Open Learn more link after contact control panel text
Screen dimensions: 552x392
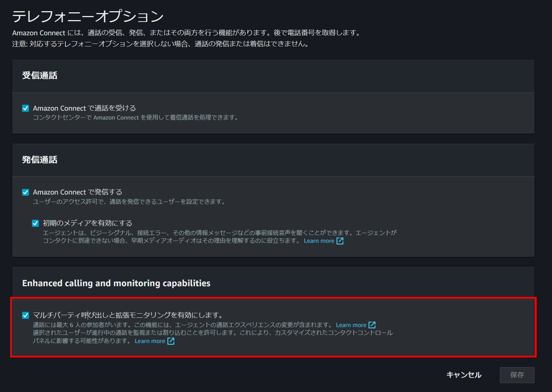coord(150,341)
